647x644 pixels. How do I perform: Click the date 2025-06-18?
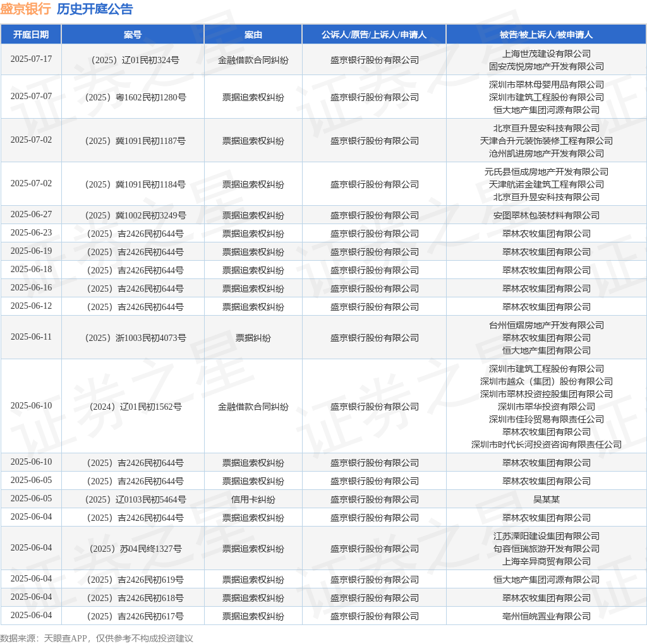coord(31,269)
